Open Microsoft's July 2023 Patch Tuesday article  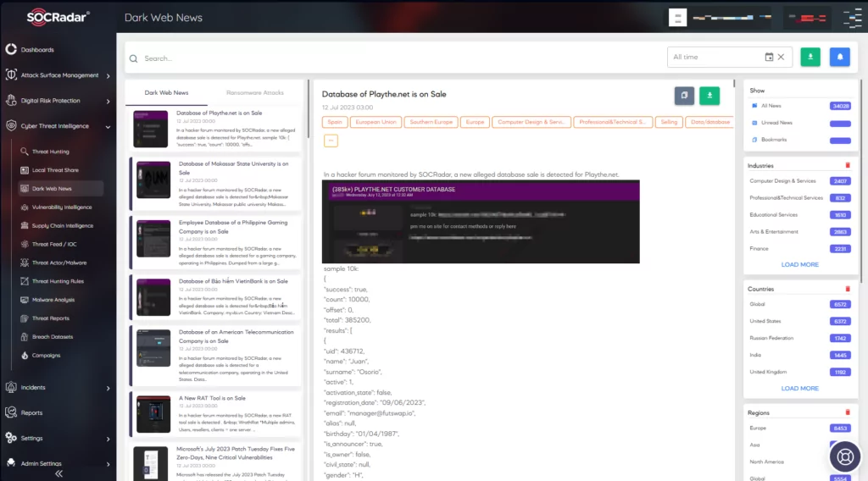coord(216,462)
